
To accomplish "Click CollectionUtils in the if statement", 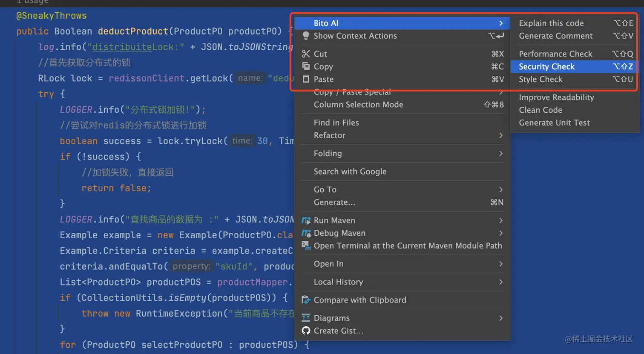I will pyautogui.click(x=122, y=298).
